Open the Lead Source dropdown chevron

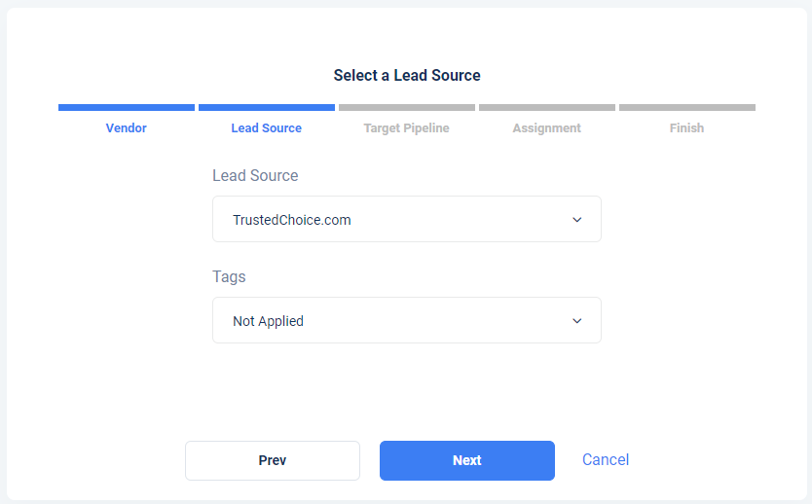(x=577, y=220)
